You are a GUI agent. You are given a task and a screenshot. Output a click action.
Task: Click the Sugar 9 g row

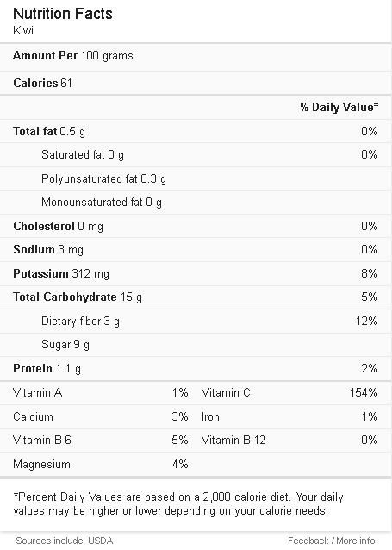196,345
